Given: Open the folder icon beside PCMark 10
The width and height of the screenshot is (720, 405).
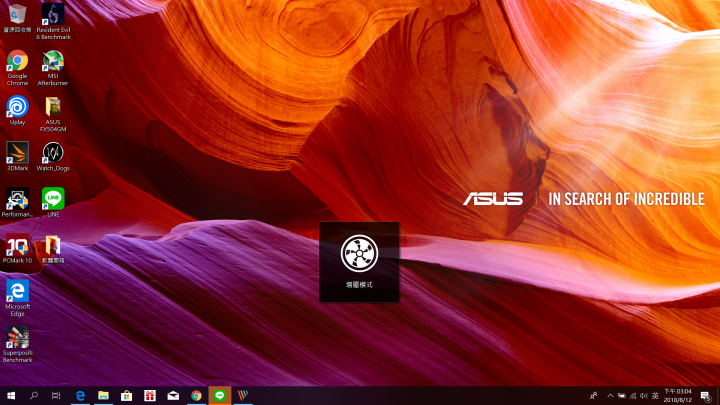Looking at the screenshot, I should [x=53, y=248].
